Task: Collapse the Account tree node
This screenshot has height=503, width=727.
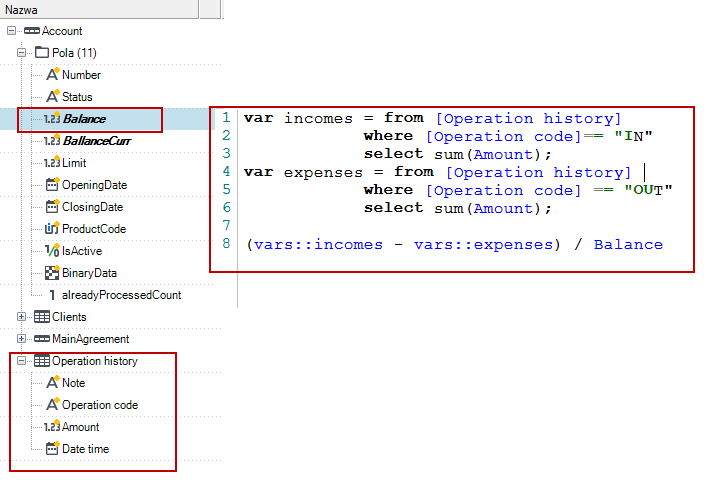Action: [12, 31]
